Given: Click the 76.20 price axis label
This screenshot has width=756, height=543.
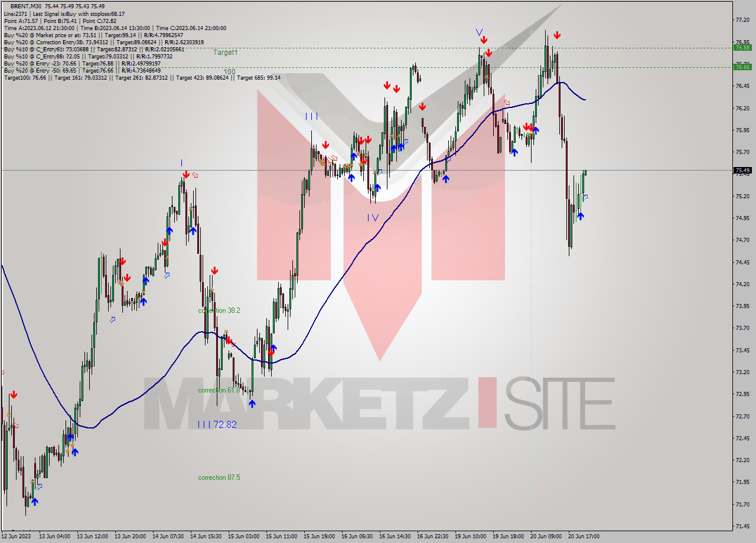Looking at the screenshot, I should point(742,109).
